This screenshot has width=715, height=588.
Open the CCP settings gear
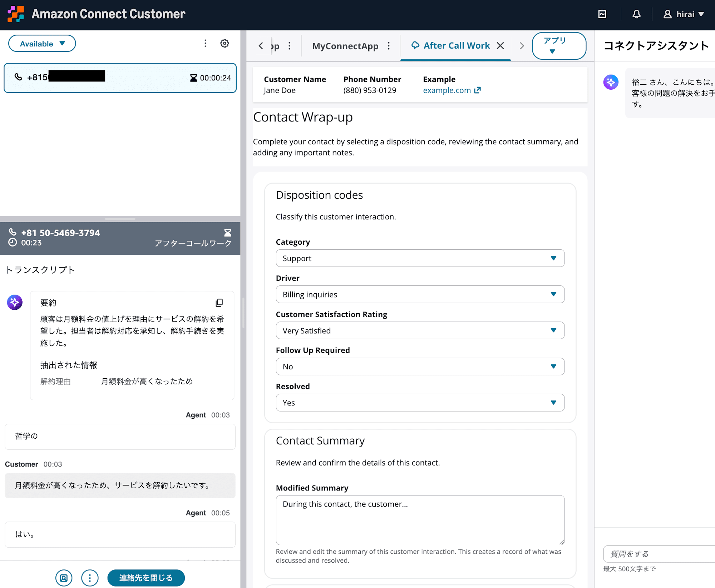[225, 43]
